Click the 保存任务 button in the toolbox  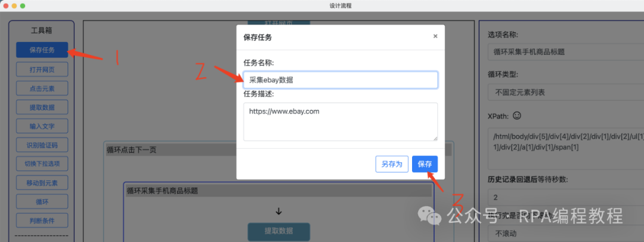[x=42, y=50]
